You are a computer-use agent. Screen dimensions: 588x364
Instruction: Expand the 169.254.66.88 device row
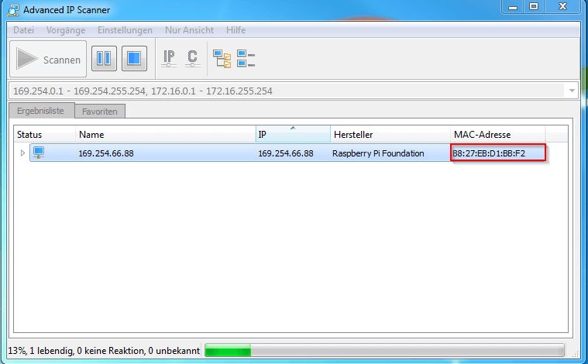tap(22, 153)
